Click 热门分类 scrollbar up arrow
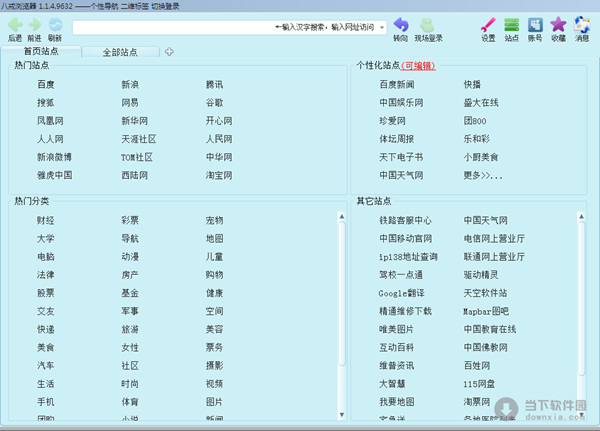The image size is (600, 431). [x=342, y=217]
